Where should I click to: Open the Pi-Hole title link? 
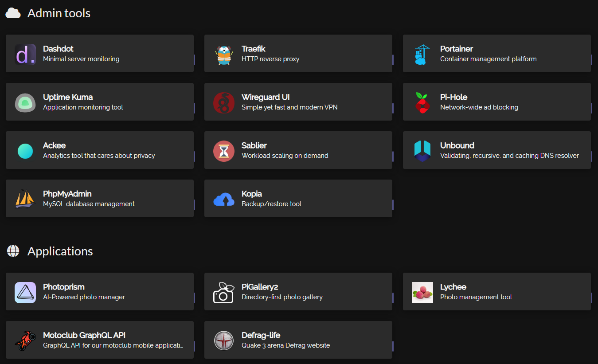point(453,97)
